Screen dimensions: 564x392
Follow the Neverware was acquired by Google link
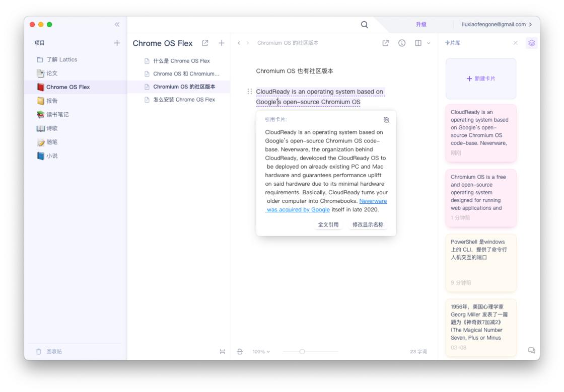click(326, 205)
